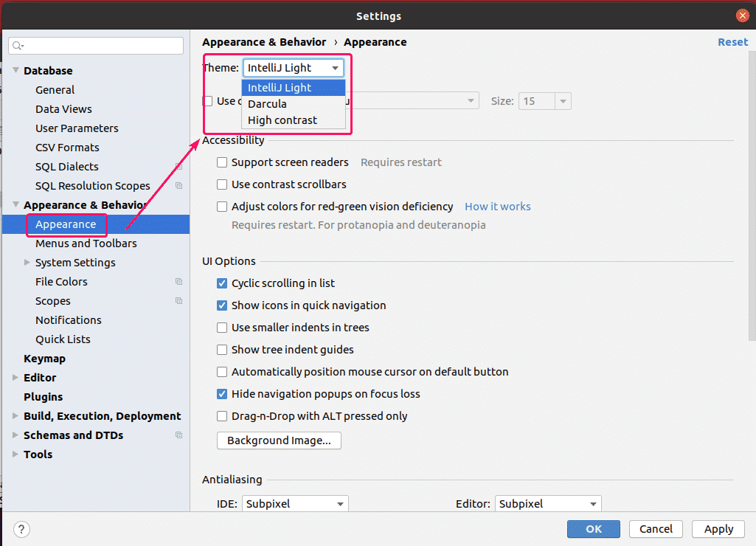The width and height of the screenshot is (756, 546).
Task: Open the Plugins settings
Action: [43, 397]
